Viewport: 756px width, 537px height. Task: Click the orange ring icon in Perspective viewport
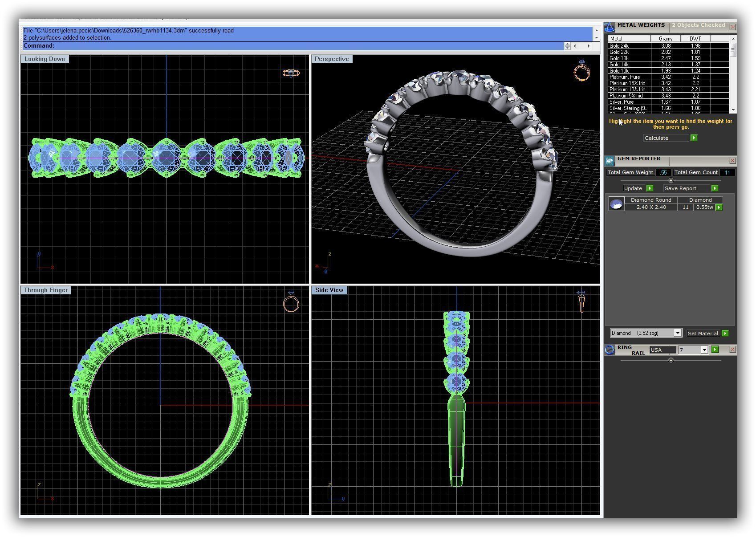coord(581,71)
